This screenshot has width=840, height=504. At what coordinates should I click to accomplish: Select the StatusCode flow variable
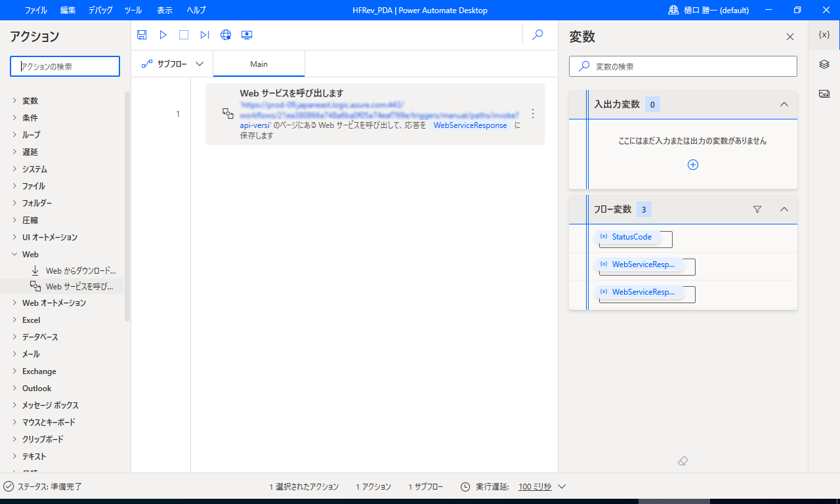point(628,236)
